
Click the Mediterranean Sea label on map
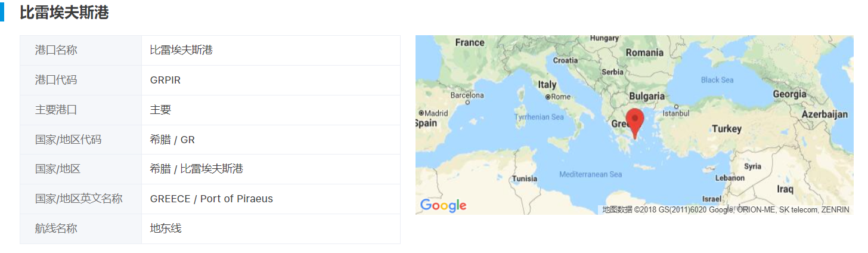(x=590, y=174)
